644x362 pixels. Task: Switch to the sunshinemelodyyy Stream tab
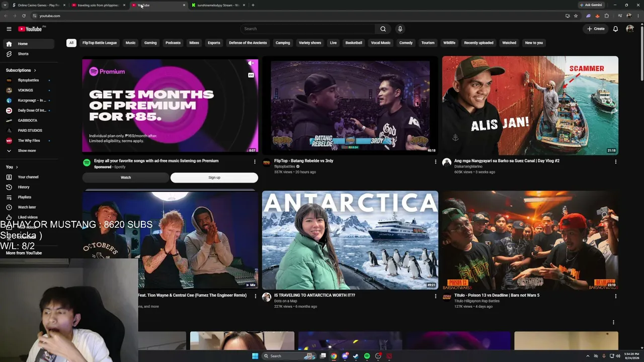coord(218,5)
